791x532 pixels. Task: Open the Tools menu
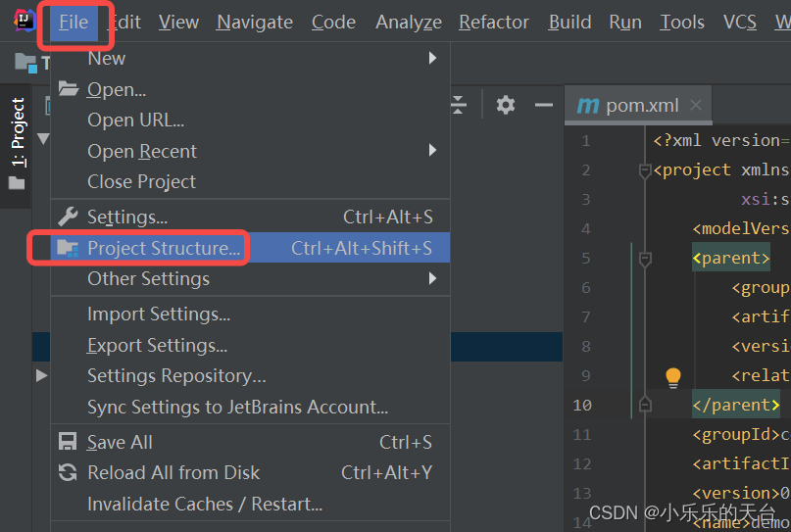[x=682, y=23]
